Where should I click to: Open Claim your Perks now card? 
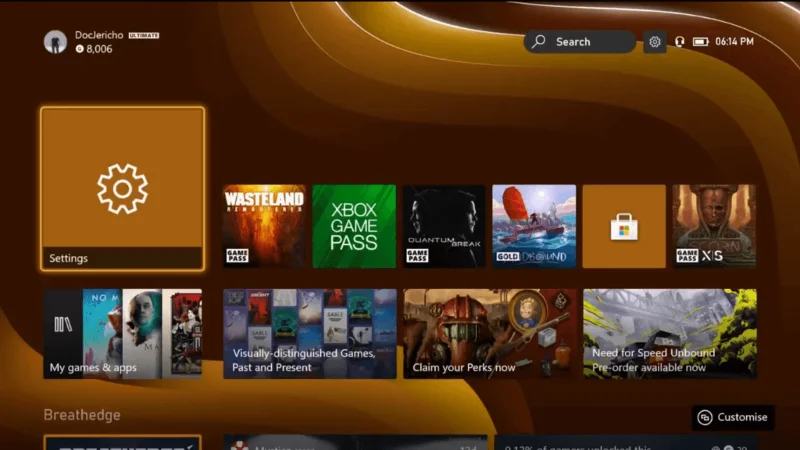click(490, 334)
